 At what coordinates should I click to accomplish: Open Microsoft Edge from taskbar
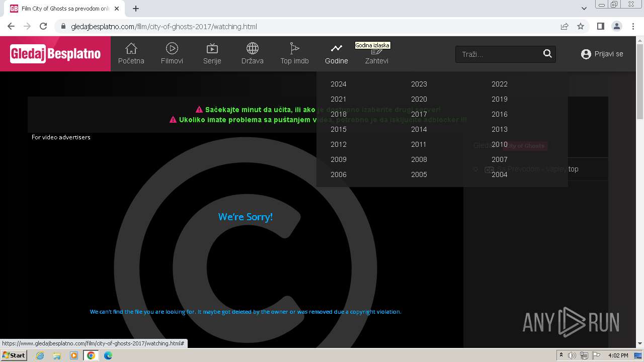[x=108, y=355]
